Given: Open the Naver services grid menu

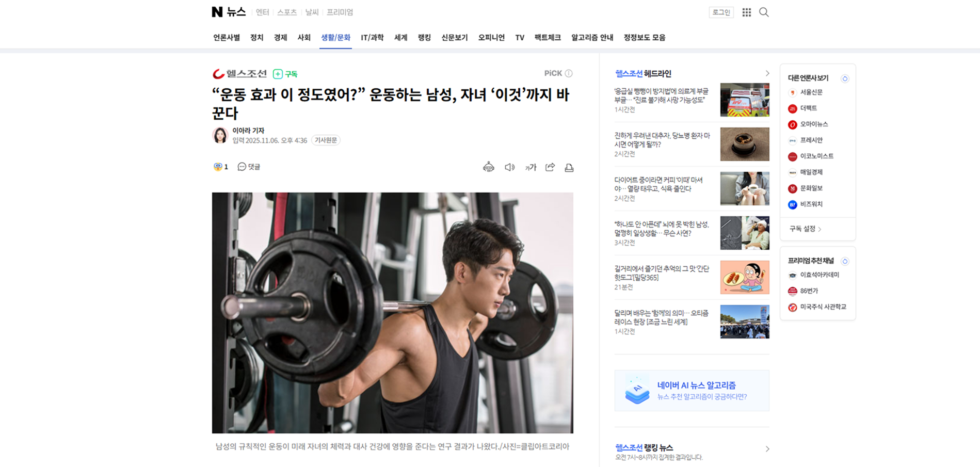Looking at the screenshot, I should click(746, 12).
